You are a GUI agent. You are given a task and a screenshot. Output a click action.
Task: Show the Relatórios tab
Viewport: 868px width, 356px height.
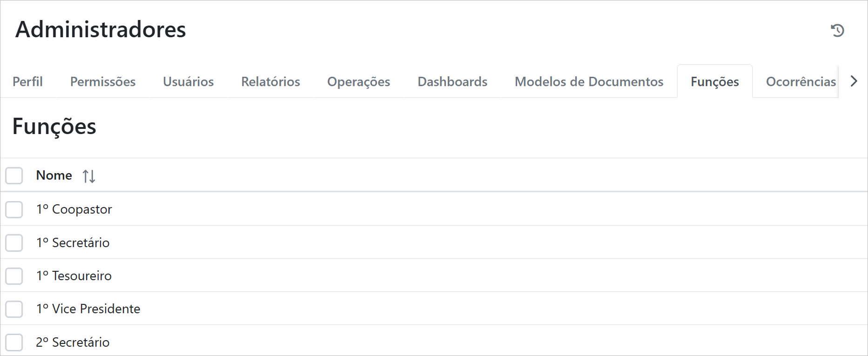pyautogui.click(x=270, y=82)
